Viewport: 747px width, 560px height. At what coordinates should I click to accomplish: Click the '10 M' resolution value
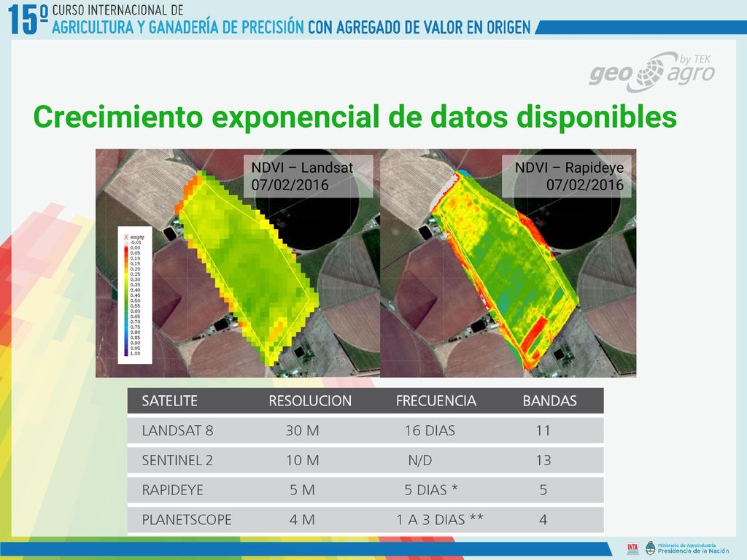click(303, 461)
